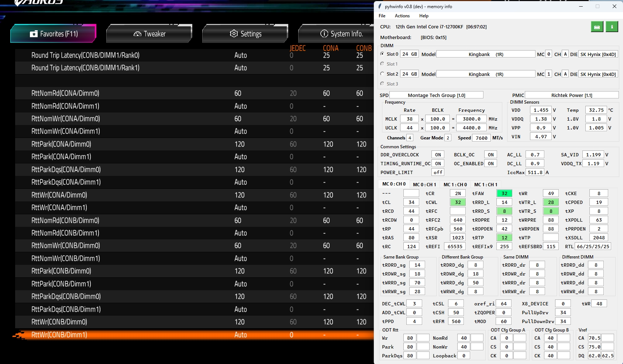Click the MCLK rate field
The height and width of the screenshot is (364, 623).
point(409,119)
